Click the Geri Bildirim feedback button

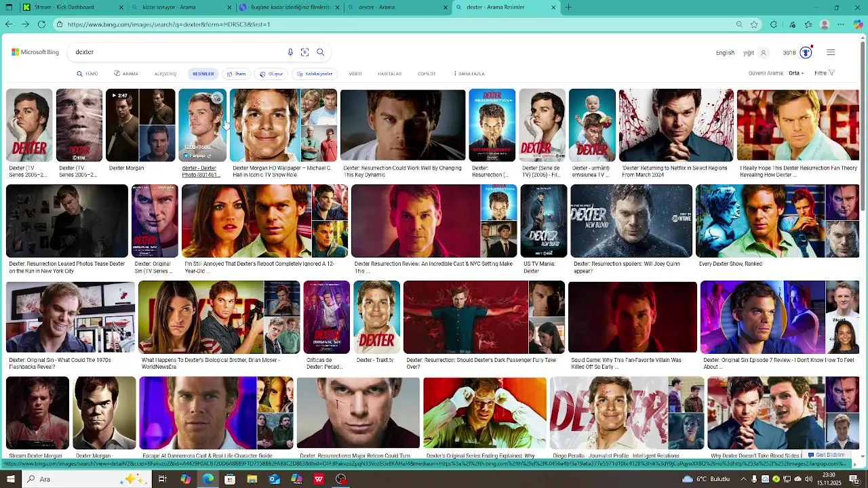click(827, 455)
